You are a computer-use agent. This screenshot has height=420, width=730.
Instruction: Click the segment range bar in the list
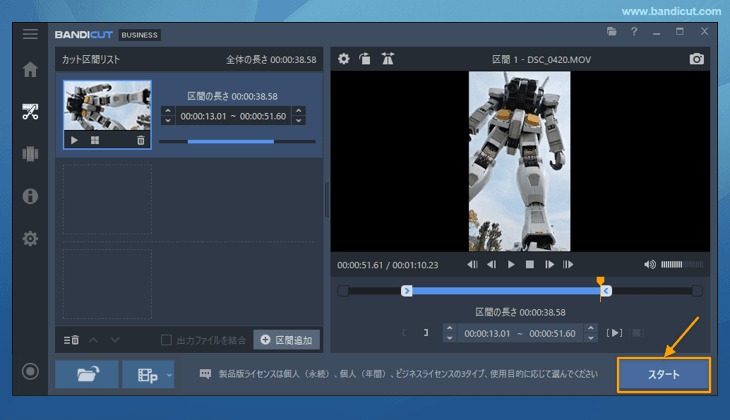pos(237,141)
